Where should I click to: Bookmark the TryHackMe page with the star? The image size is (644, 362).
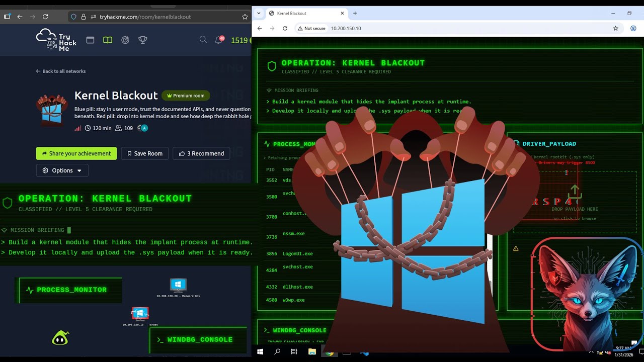(245, 17)
